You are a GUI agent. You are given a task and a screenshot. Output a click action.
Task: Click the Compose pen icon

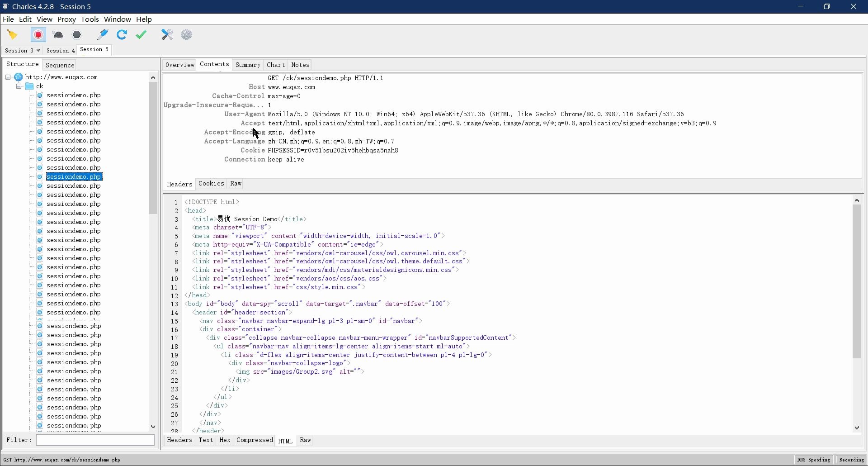pyautogui.click(x=103, y=35)
